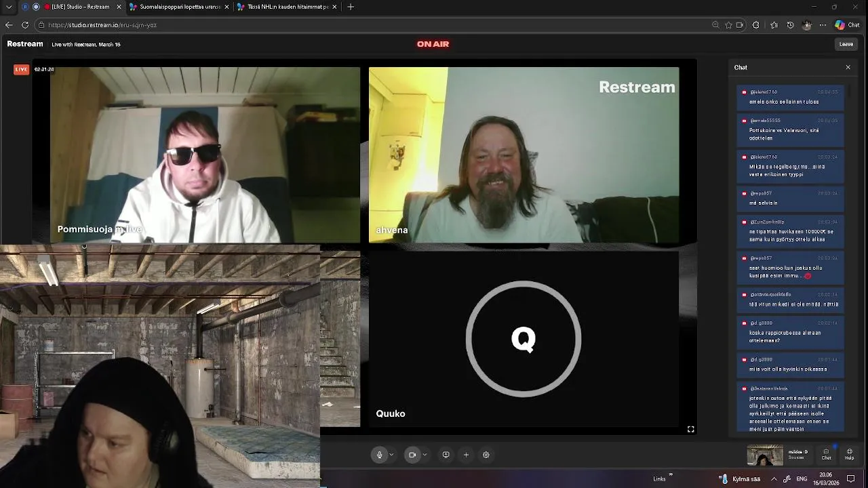868x488 pixels.
Task: Click the Restream logo in header
Action: (x=25, y=44)
